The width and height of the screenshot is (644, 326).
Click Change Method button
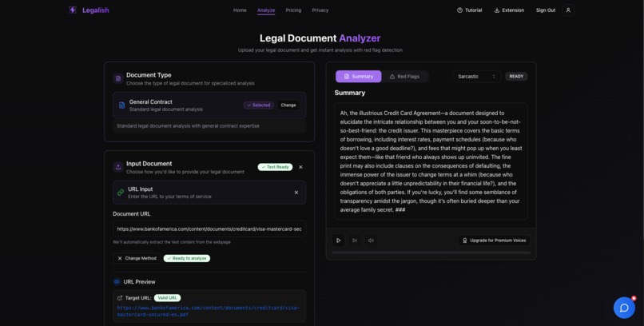[137, 258]
